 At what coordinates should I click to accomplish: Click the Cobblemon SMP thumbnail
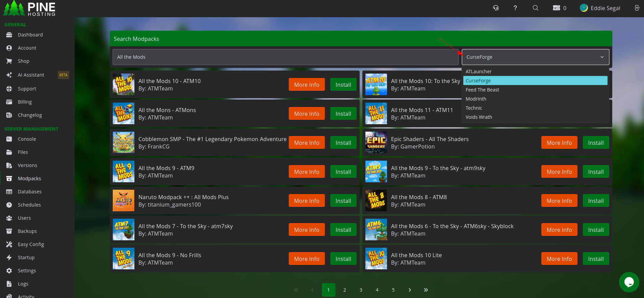pyautogui.click(x=124, y=142)
